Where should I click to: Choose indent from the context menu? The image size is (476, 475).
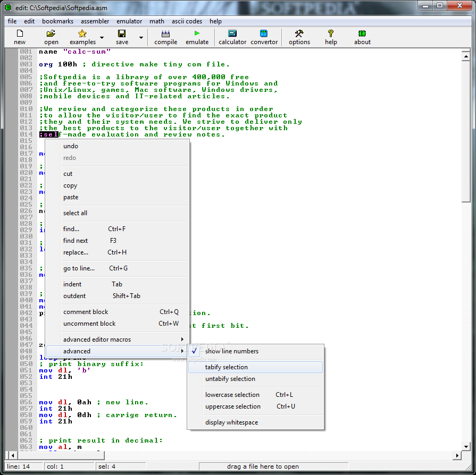pos(118,284)
